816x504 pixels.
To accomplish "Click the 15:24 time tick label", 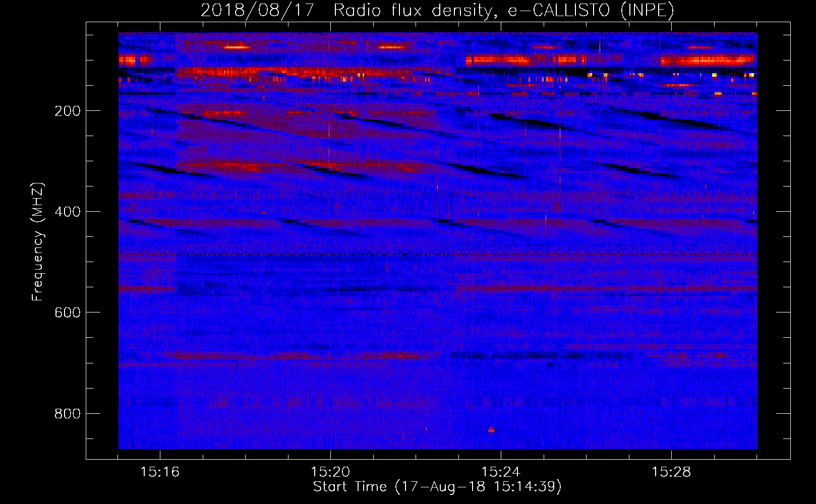I will click(x=501, y=472).
